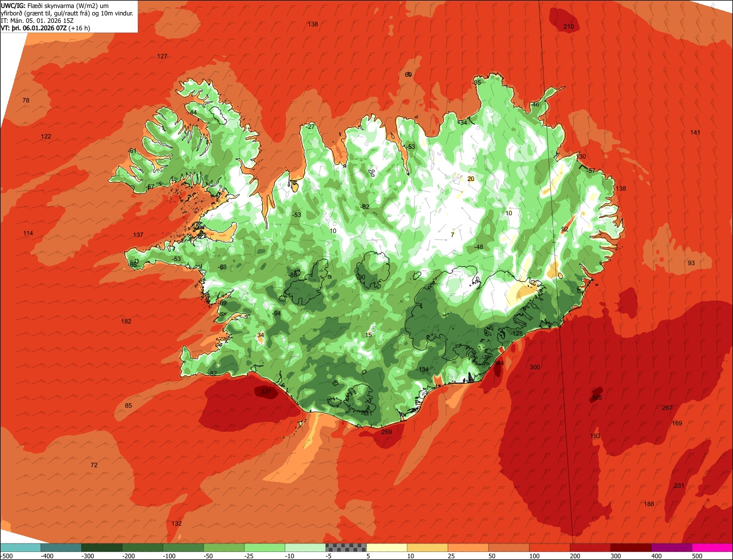The width and height of the screenshot is (733, 560).
Task: Click the value -48 on the map
Action: coord(479,247)
